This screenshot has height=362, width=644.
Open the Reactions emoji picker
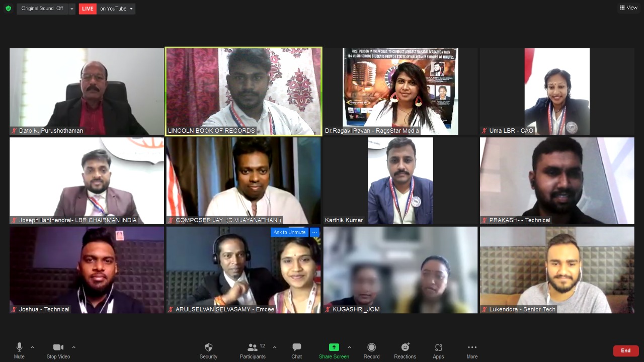coord(405,350)
